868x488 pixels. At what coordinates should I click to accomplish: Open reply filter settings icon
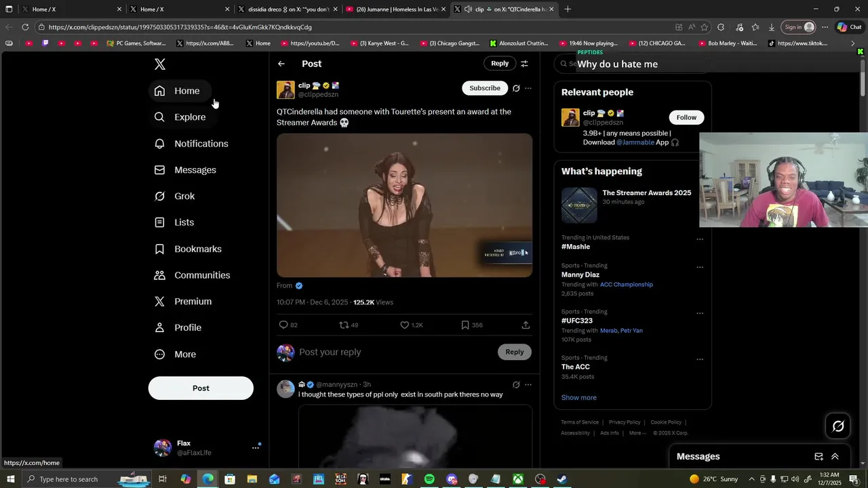click(524, 64)
